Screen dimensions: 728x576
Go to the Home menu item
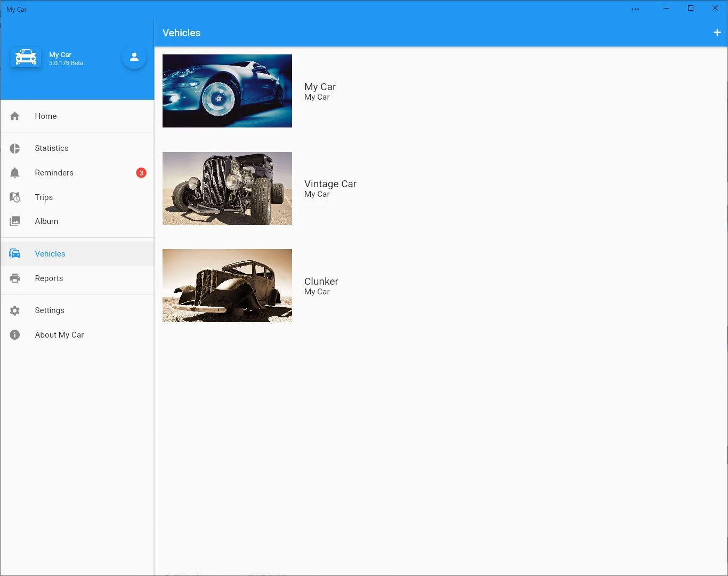pyautogui.click(x=77, y=116)
